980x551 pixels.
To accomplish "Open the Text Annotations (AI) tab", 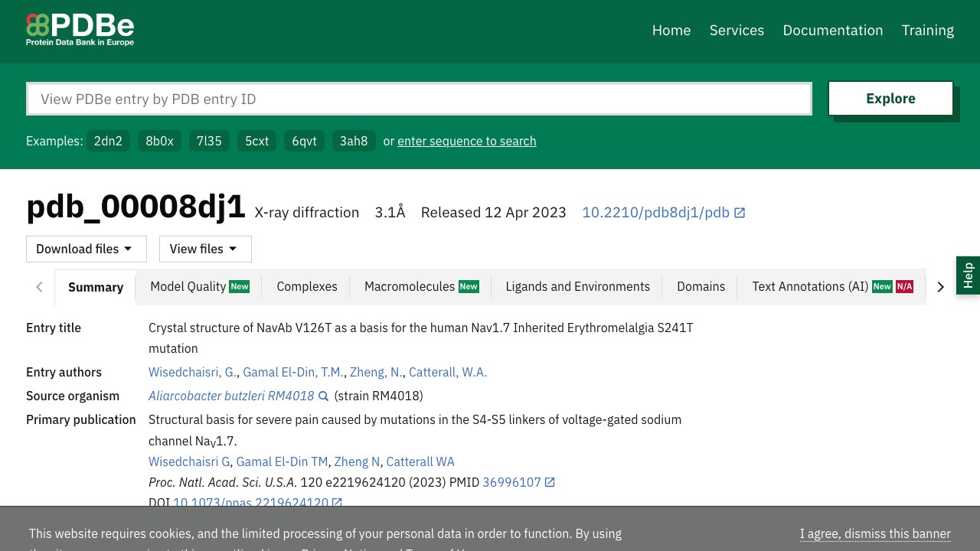I will (x=832, y=286).
